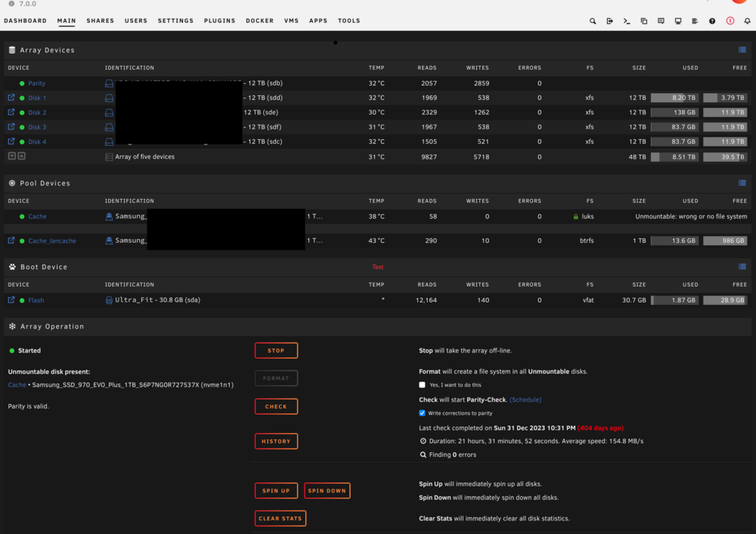Click the CHECK parity button

point(276,407)
